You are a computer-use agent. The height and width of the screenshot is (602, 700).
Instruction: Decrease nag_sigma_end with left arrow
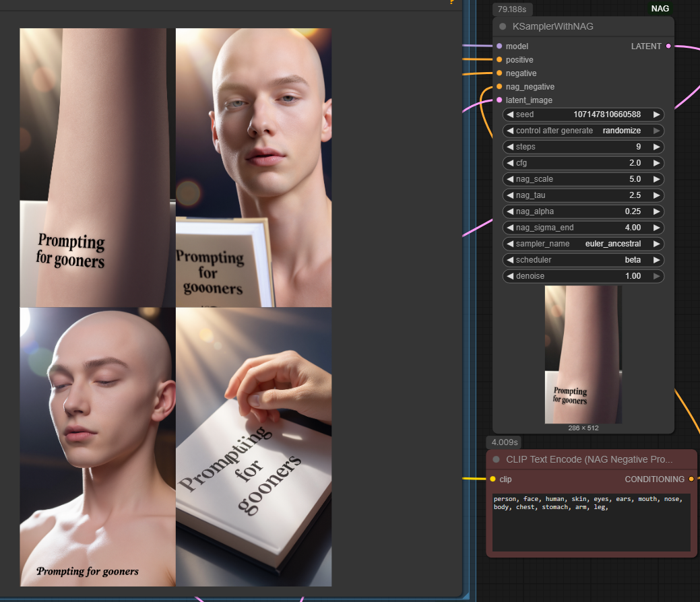click(x=510, y=228)
